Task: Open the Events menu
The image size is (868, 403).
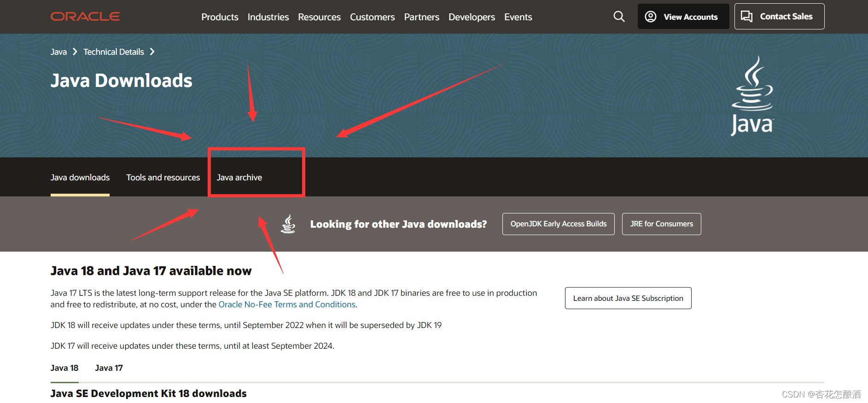Action: (518, 17)
